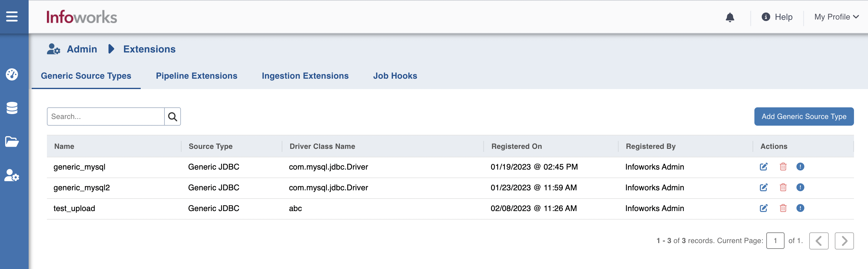The width and height of the screenshot is (868, 269).
Task: Click com.mysql.jdbc.Driver in generic_mysql2 row
Action: click(x=328, y=187)
